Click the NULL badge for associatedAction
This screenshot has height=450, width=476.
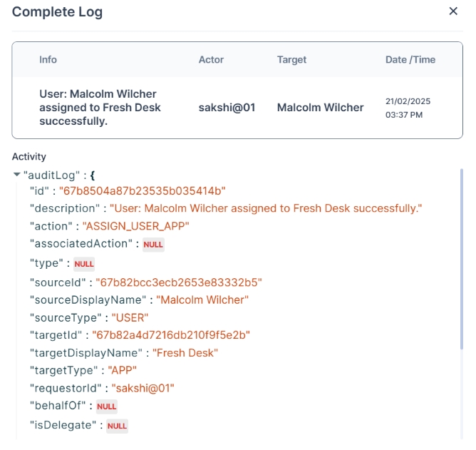point(153,245)
